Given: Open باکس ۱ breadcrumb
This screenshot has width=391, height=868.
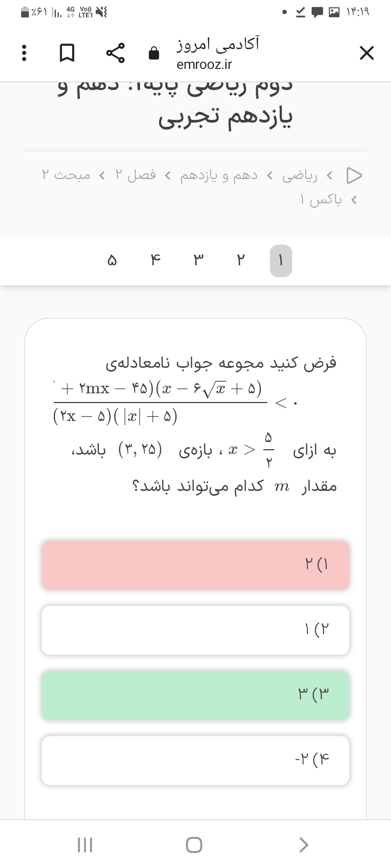Looking at the screenshot, I should coord(321,200).
